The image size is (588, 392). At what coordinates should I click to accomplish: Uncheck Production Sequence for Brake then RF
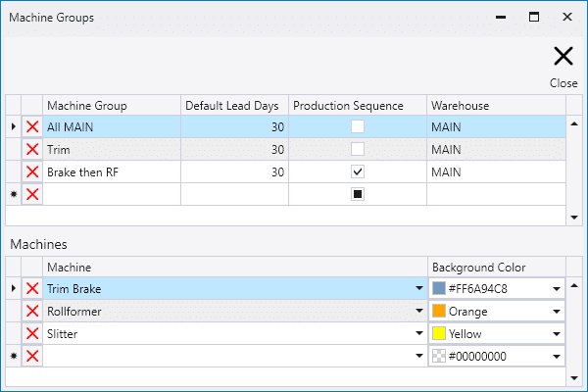(x=359, y=171)
